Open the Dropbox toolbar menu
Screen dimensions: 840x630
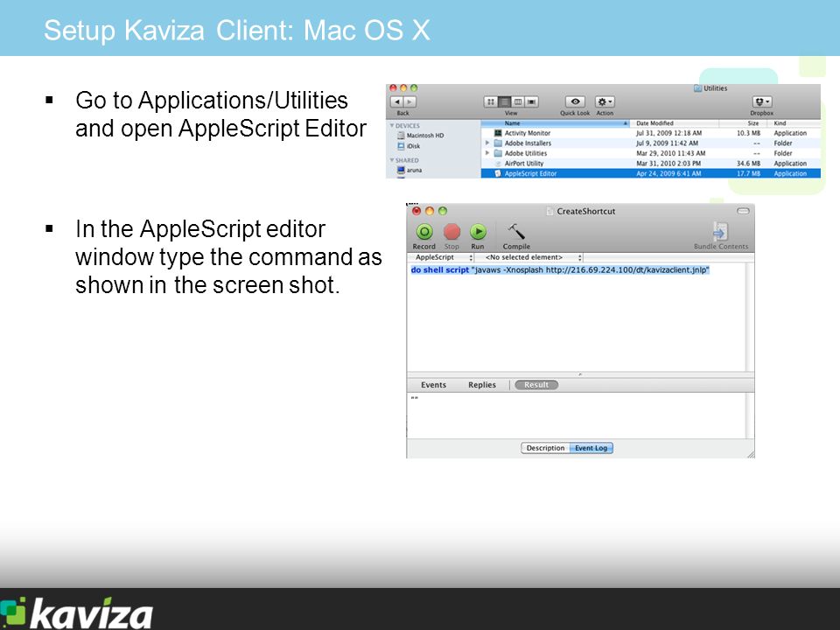click(762, 101)
